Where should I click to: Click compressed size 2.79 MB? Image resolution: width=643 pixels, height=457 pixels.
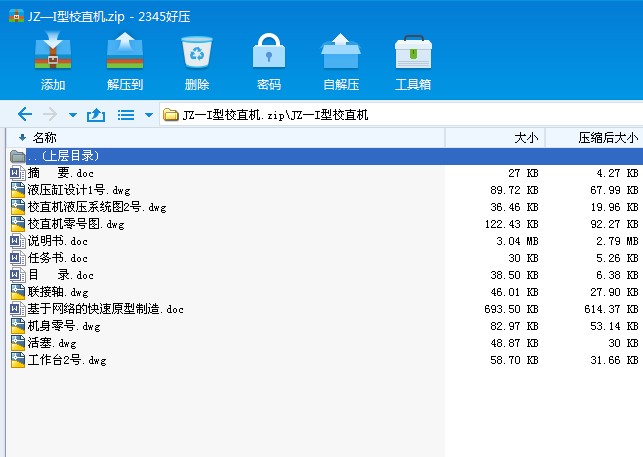pyautogui.click(x=618, y=241)
